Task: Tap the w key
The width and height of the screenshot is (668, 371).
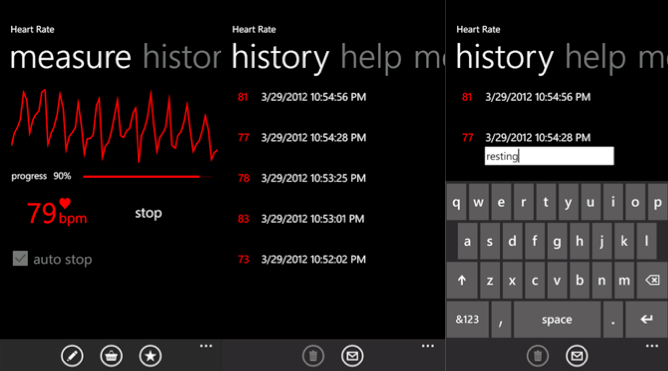Action: click(479, 202)
